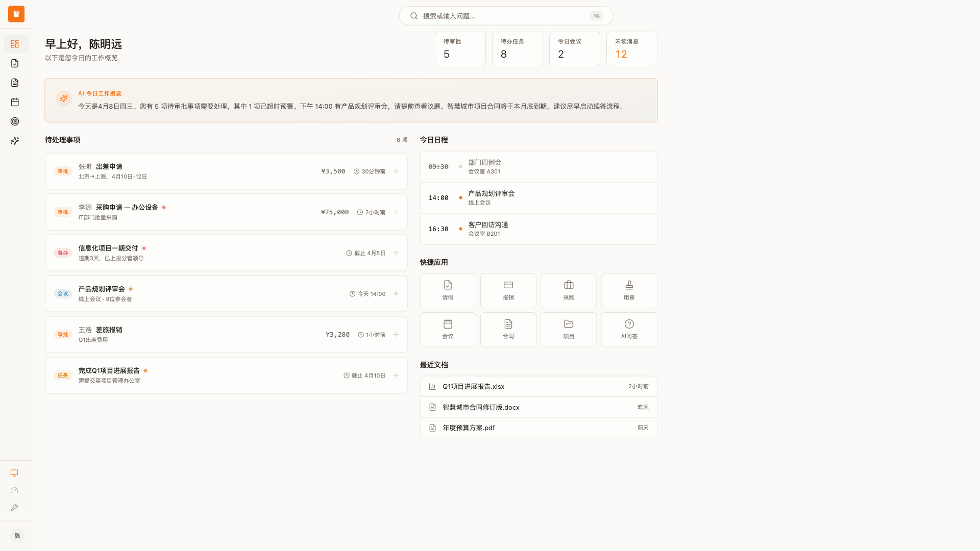Click the monitor icon near the sidebar bottom

[x=15, y=473]
